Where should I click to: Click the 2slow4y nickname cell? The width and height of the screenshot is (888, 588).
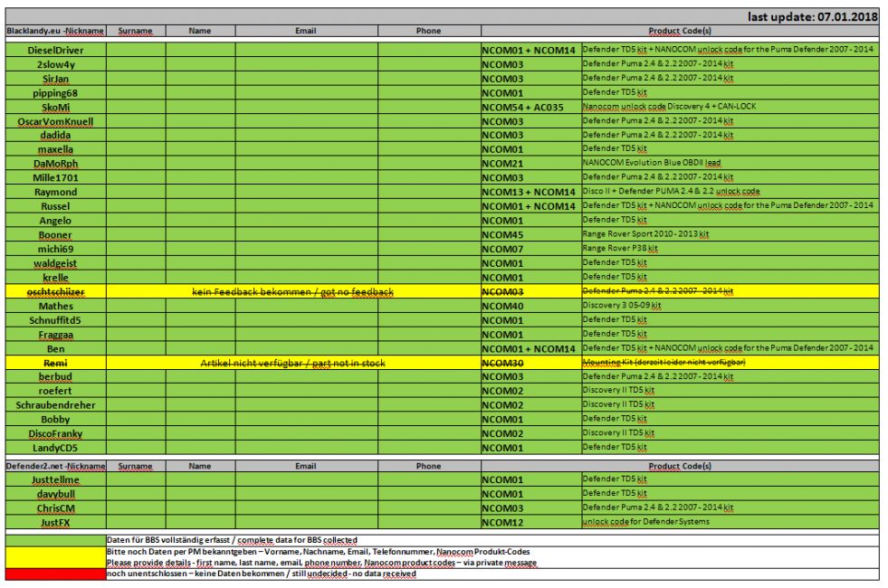click(x=55, y=64)
